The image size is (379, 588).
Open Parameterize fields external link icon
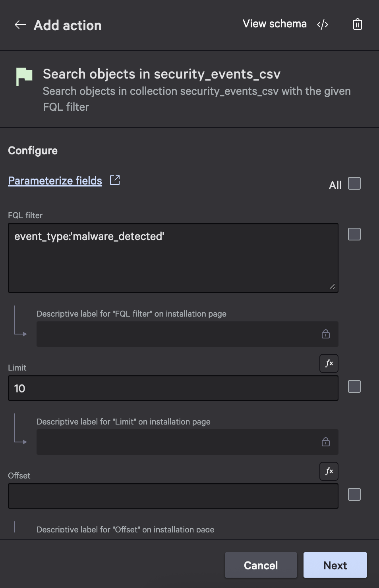click(x=114, y=179)
